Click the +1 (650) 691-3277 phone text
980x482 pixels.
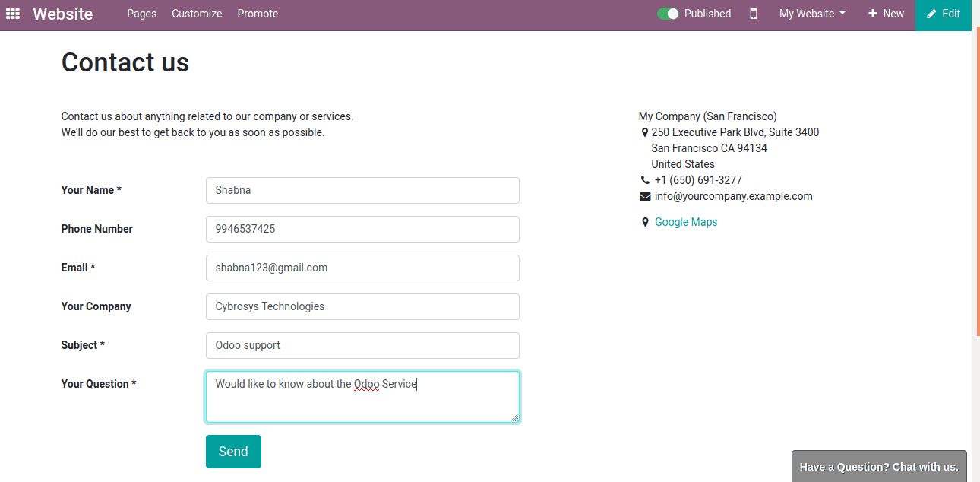click(698, 180)
